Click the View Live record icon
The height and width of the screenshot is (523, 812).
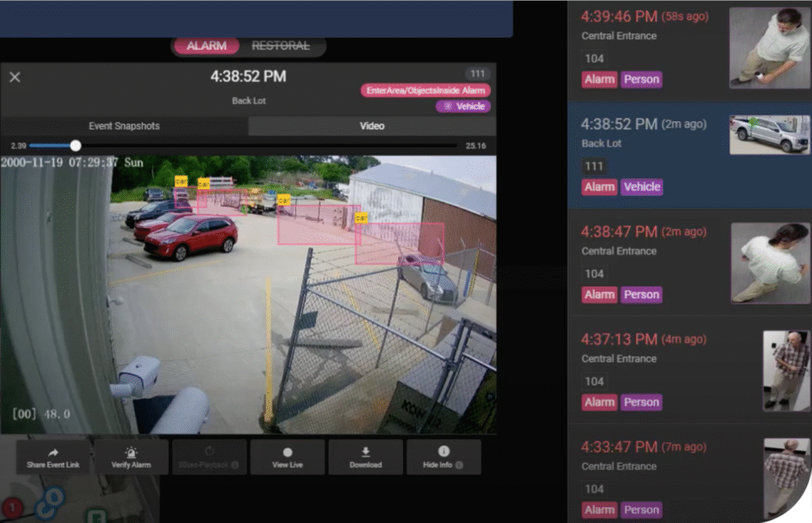click(287, 452)
